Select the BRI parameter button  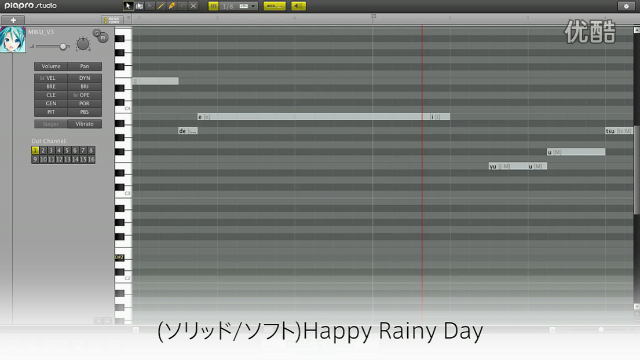(84, 87)
